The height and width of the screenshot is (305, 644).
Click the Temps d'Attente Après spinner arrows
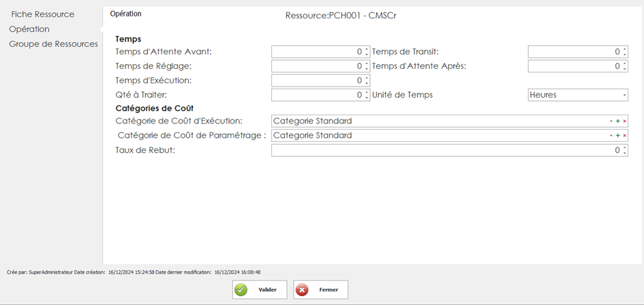(624, 66)
